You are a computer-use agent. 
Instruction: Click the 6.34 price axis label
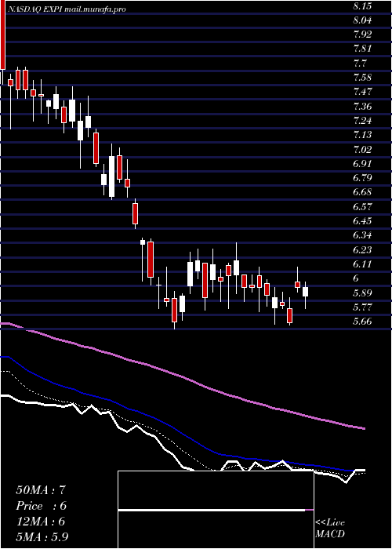point(362,235)
